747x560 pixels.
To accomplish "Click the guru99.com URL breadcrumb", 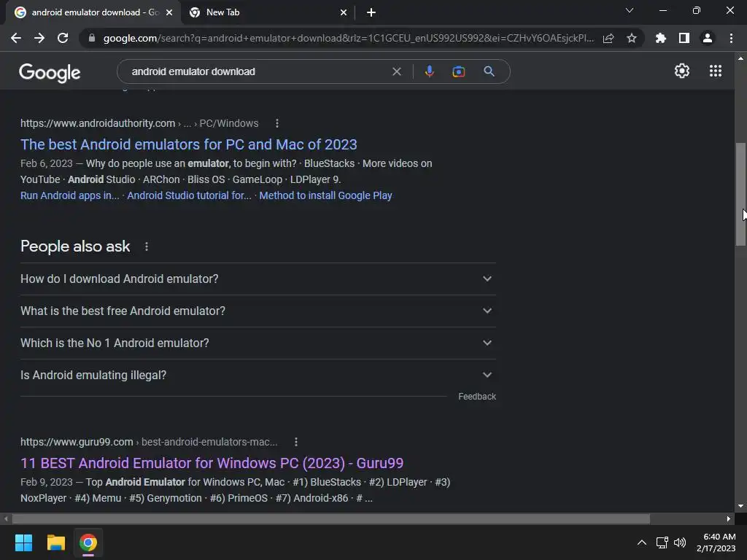I will click(x=149, y=442).
